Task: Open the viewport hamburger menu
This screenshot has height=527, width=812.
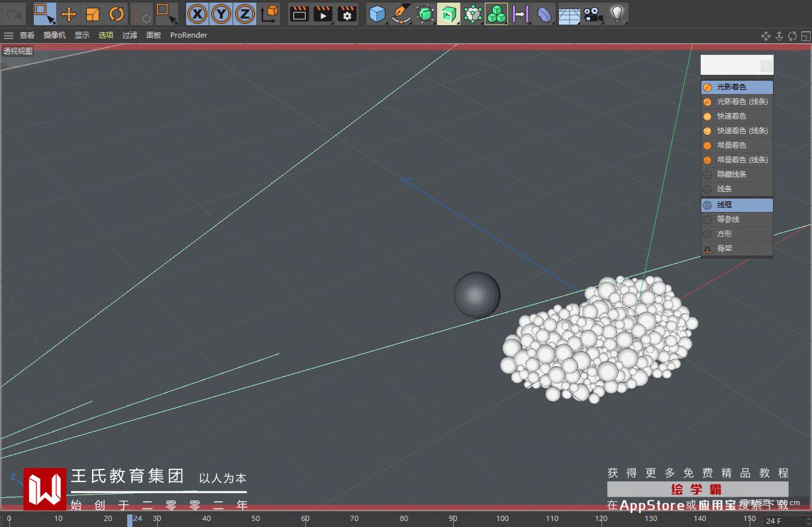Action: point(9,36)
